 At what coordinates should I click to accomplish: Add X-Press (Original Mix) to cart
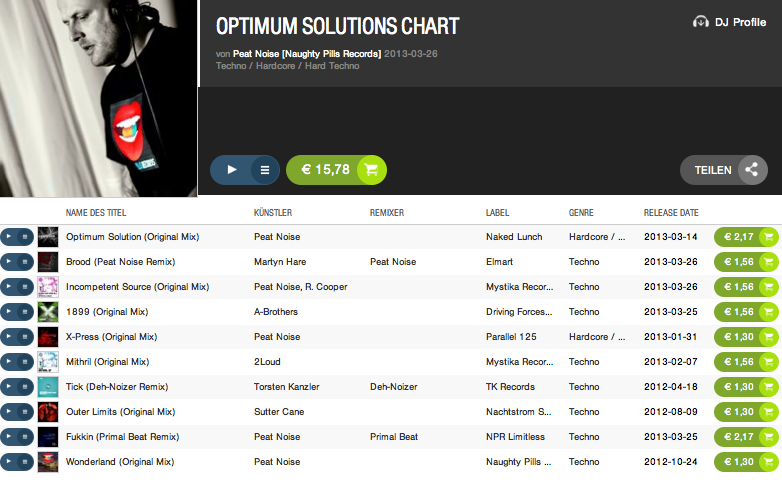[x=768, y=337]
